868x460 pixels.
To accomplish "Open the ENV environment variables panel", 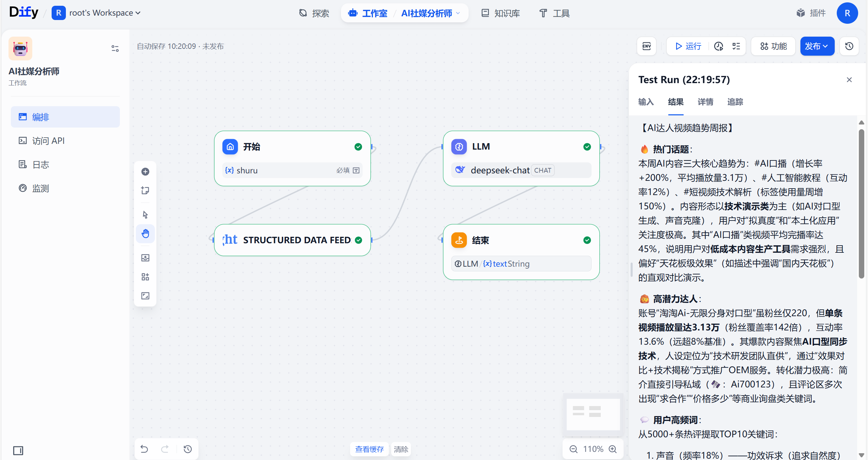I will click(647, 46).
